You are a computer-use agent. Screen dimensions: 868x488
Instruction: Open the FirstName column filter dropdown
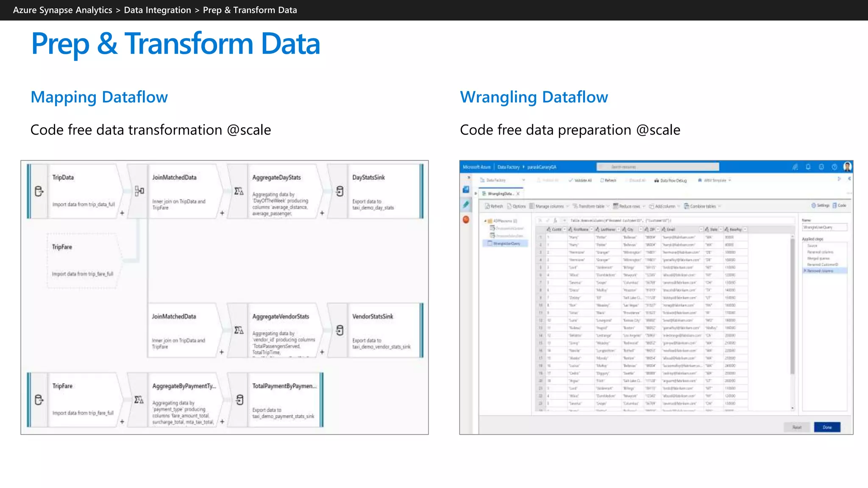tap(592, 229)
